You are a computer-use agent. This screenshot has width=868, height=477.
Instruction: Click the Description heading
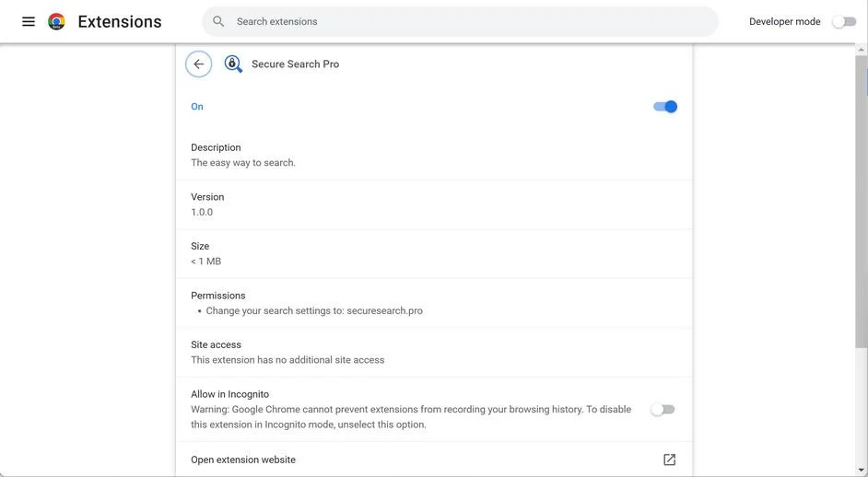216,147
